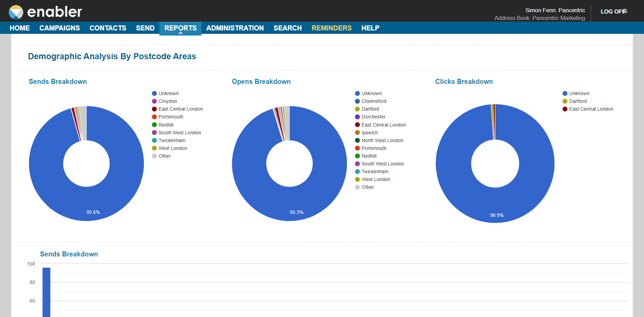Open the HELP menu
The image size is (644, 317).
click(x=370, y=28)
